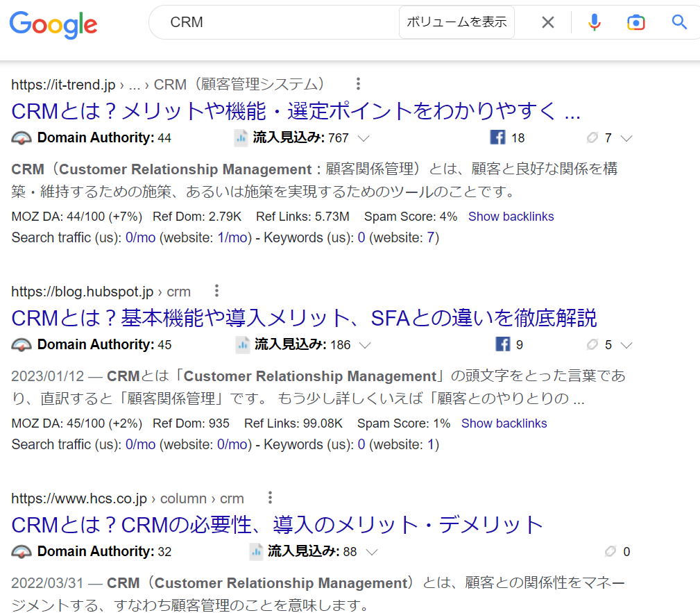Open the CRMとは？メリットや機能 result title

pyautogui.click(x=296, y=111)
